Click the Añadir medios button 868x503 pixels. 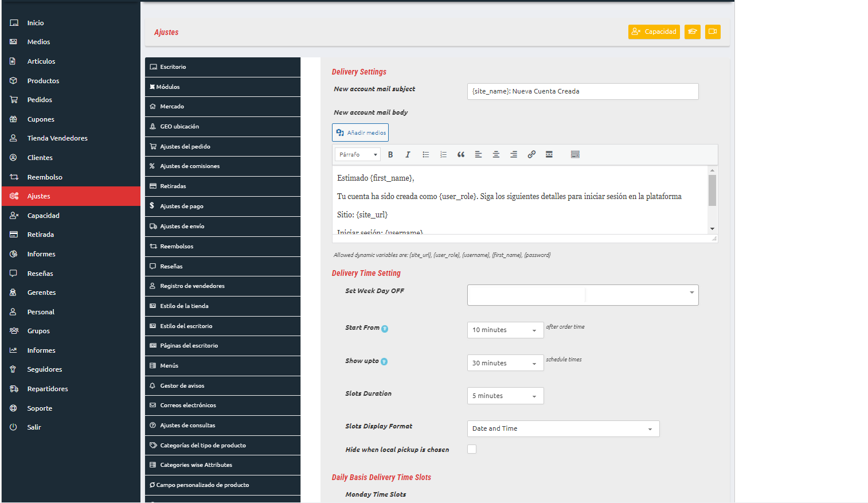point(360,132)
